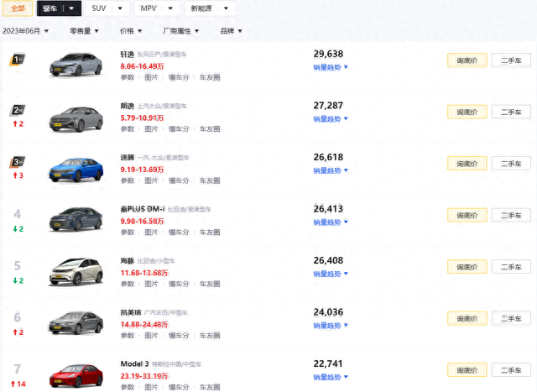
Task: Click 二手车 for Model 3
Action: point(511,370)
